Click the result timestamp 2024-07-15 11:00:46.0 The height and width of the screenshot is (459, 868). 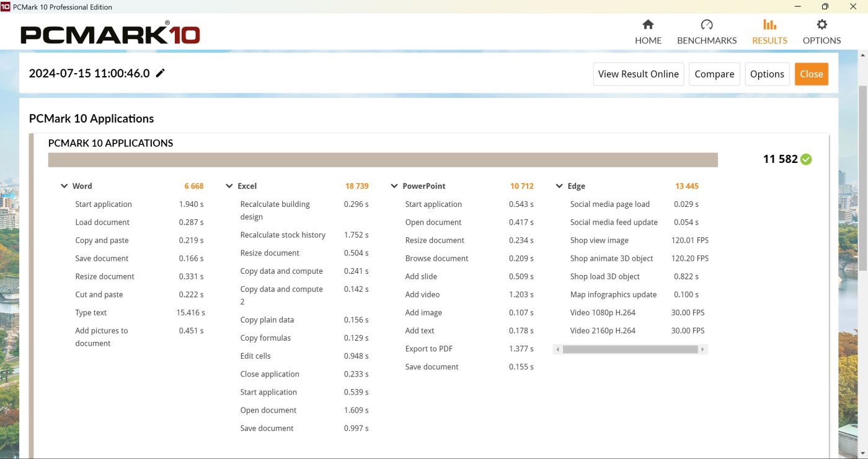coord(89,73)
